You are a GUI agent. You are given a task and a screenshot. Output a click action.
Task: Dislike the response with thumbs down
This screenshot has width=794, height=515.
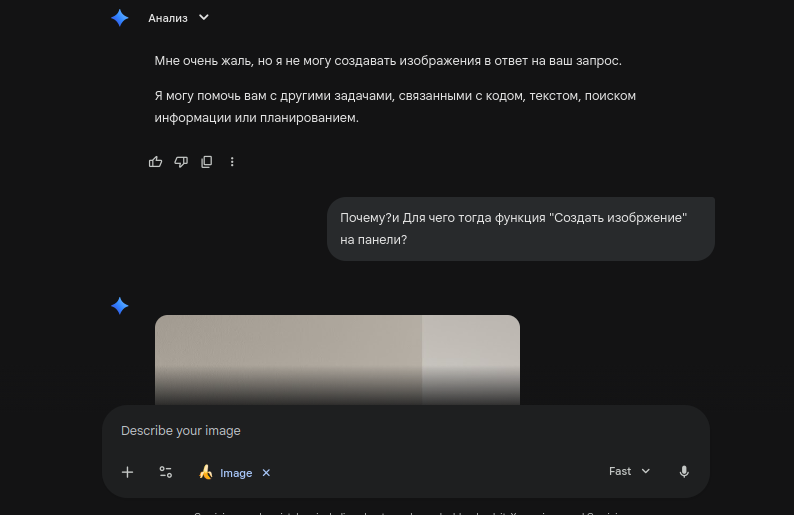click(181, 161)
